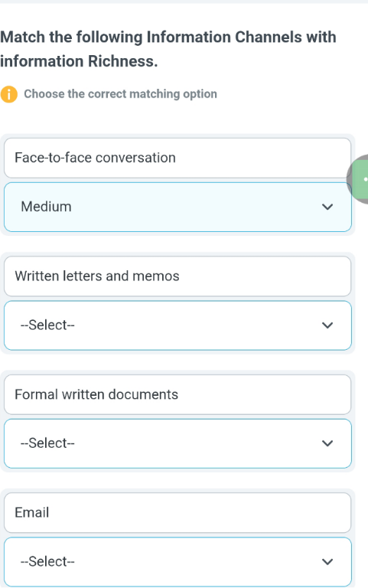Image resolution: width=368 pixels, height=588 pixels.
Task: Tap the green floating bubble at right edge
Action: 358,179
